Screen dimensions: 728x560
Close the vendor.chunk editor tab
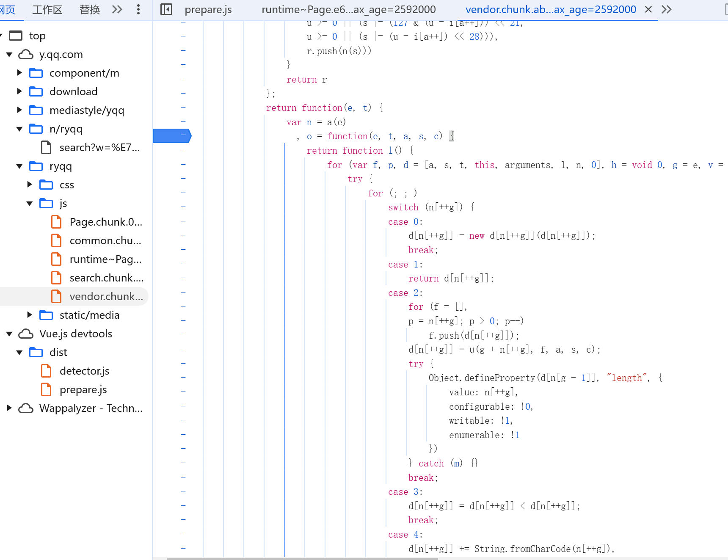point(648,9)
